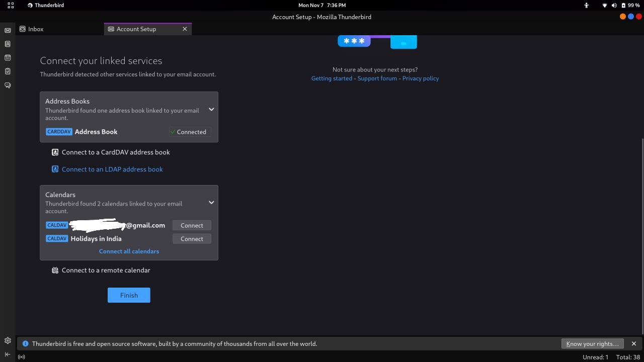This screenshot has height=362, width=644.
Task: Open the Connect all calendars link
Action: 129,251
